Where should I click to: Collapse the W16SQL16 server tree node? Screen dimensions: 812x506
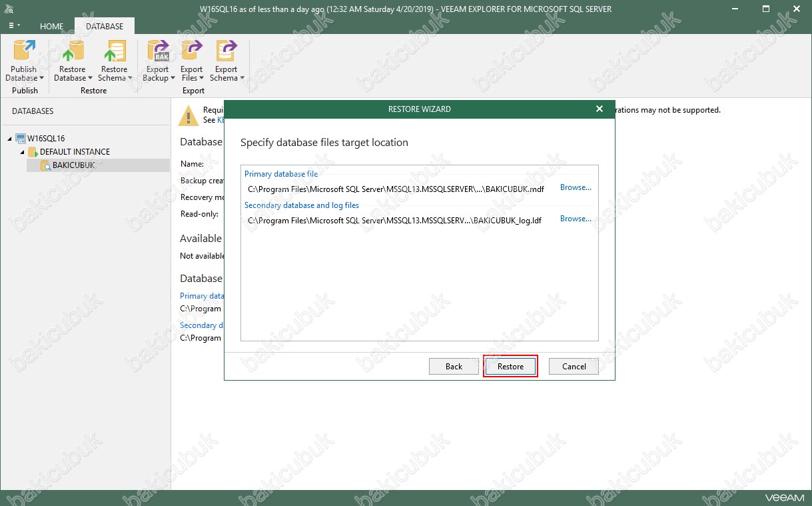point(10,139)
